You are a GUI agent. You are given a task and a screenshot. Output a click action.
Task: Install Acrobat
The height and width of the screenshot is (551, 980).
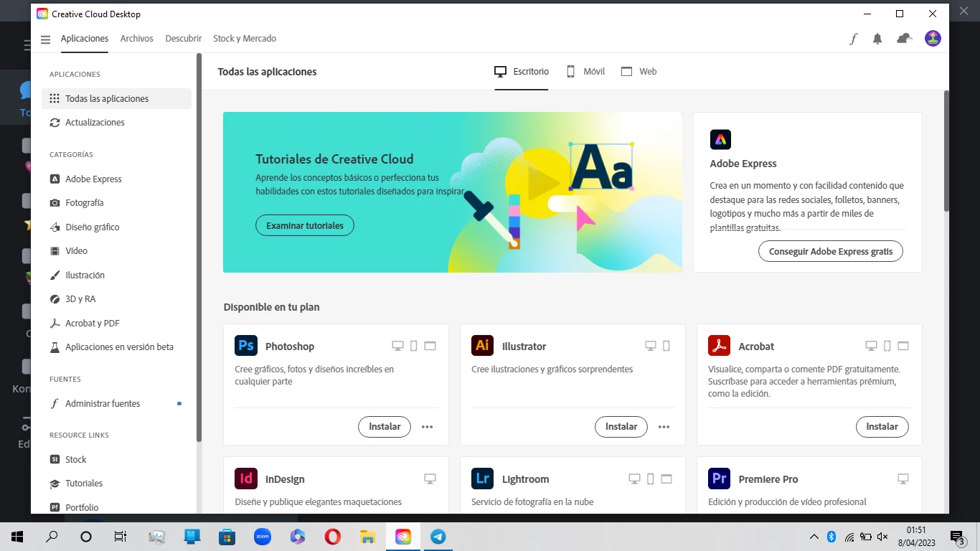pos(882,426)
